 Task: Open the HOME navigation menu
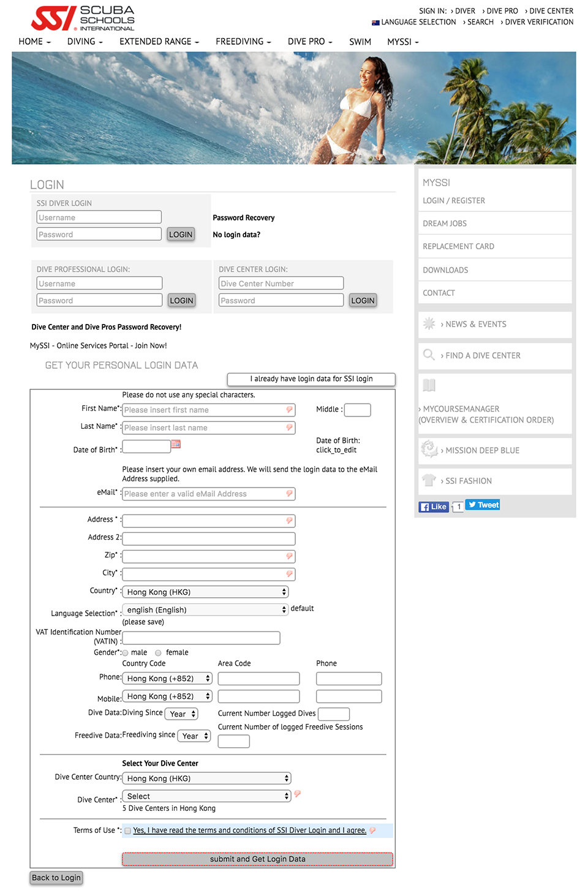pyautogui.click(x=34, y=42)
